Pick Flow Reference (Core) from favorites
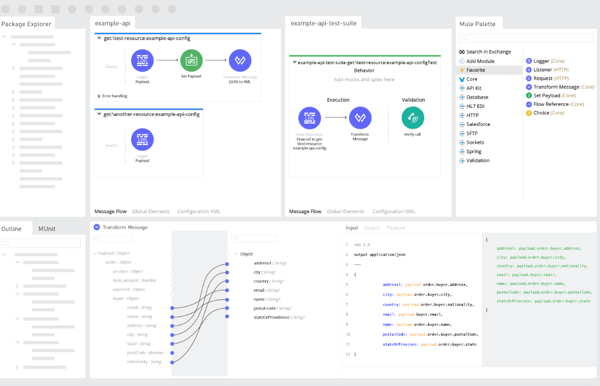This screenshot has width=600, height=386. click(x=555, y=104)
